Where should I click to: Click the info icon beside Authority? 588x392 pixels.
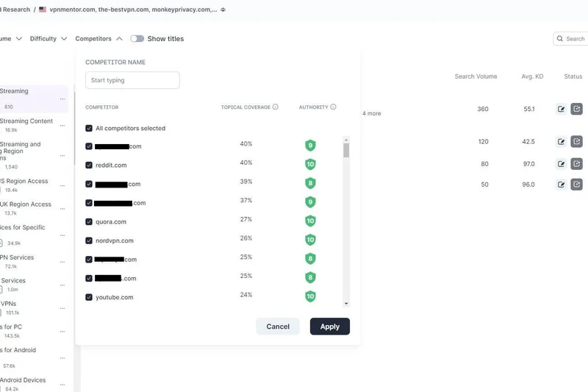333,107
